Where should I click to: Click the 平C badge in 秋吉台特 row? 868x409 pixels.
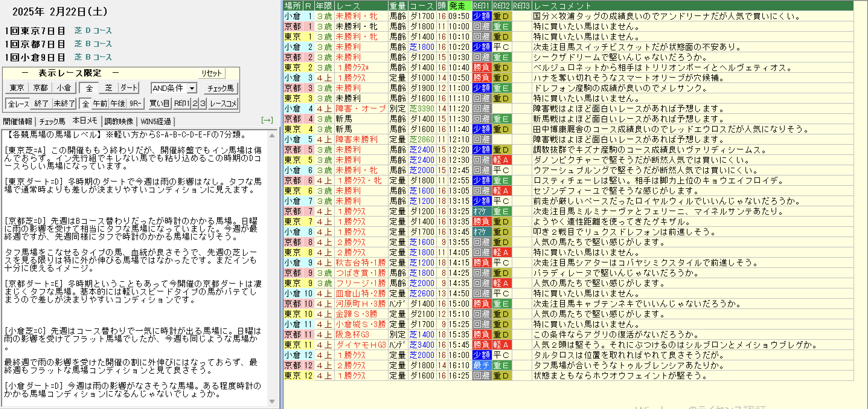pos(501,262)
